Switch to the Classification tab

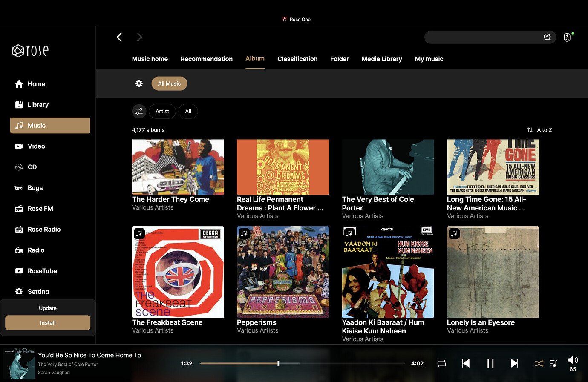pos(297,59)
